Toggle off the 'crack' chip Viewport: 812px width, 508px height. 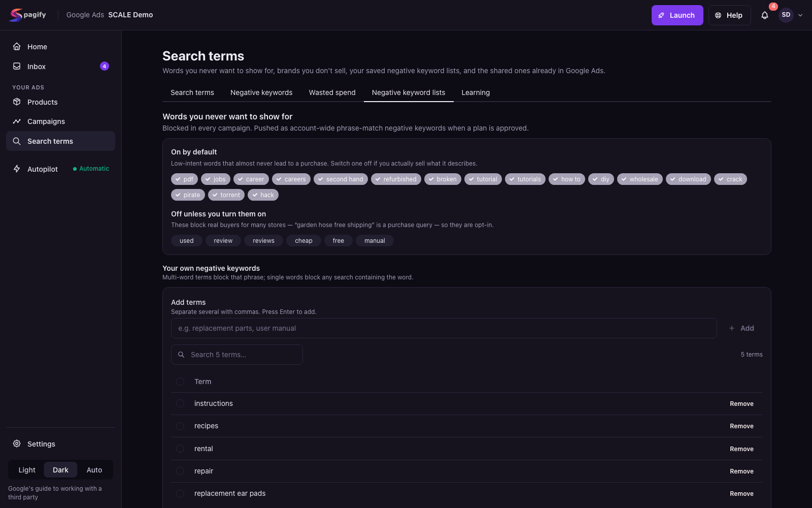(x=730, y=179)
